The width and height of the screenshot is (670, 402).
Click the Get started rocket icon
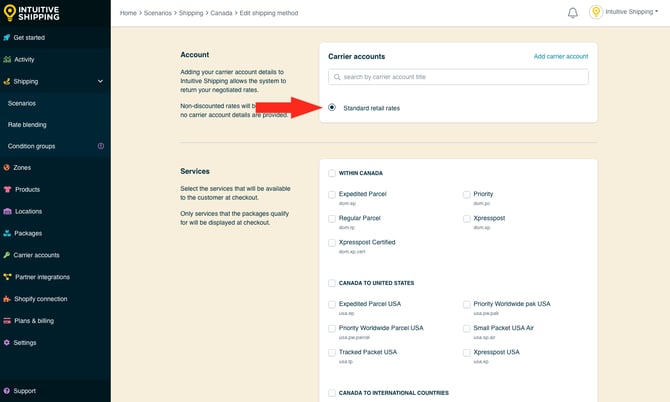(x=7, y=38)
